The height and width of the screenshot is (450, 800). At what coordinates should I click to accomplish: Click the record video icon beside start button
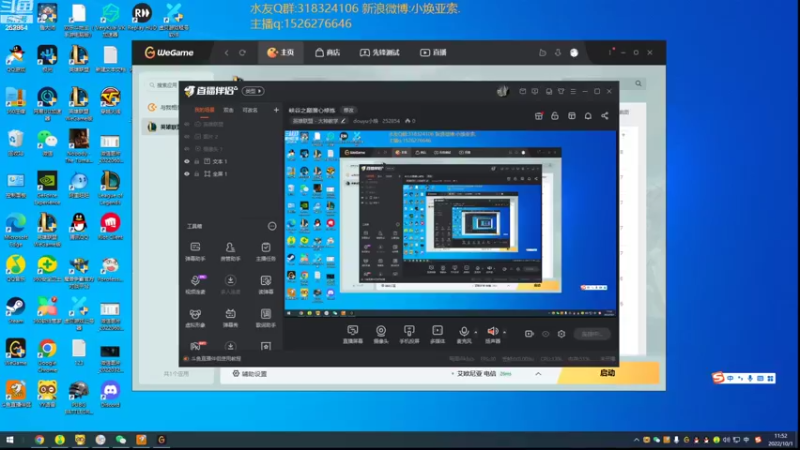point(529,334)
